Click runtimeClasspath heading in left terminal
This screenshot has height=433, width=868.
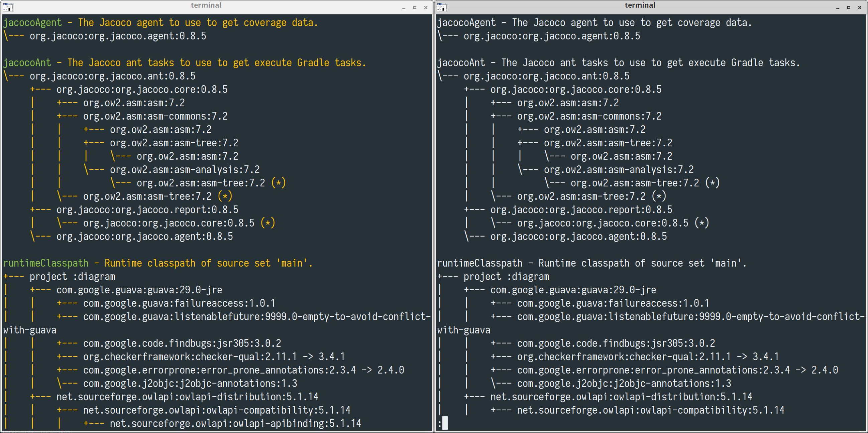[46, 263]
